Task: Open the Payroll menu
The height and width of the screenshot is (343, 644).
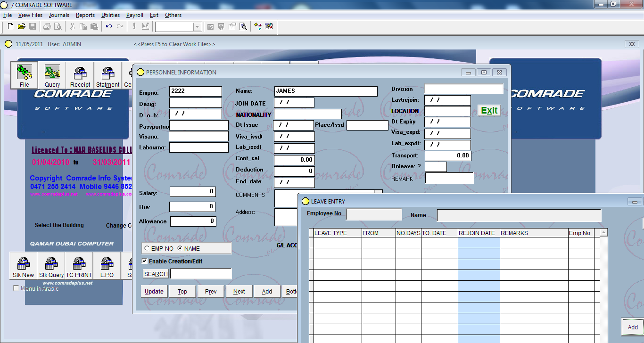Action: [134, 15]
